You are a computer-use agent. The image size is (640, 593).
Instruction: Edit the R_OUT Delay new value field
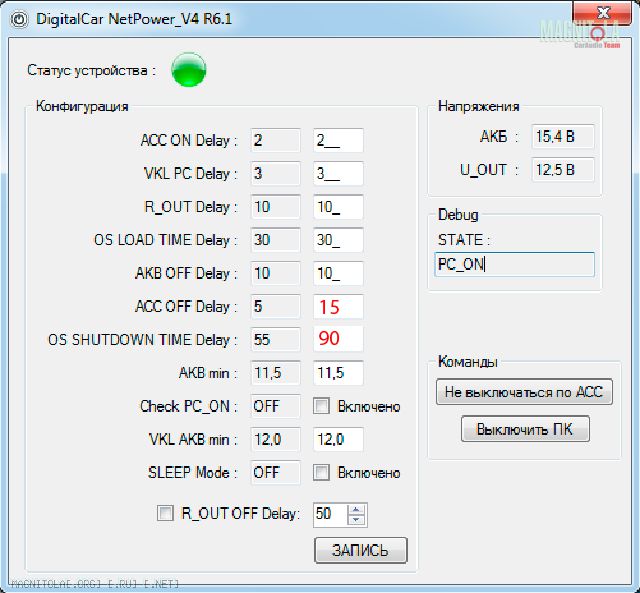[338, 207]
